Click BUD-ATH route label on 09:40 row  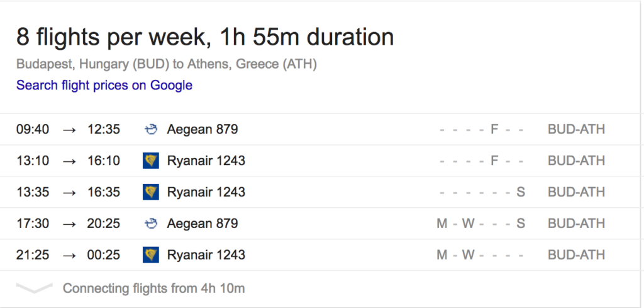pos(576,130)
